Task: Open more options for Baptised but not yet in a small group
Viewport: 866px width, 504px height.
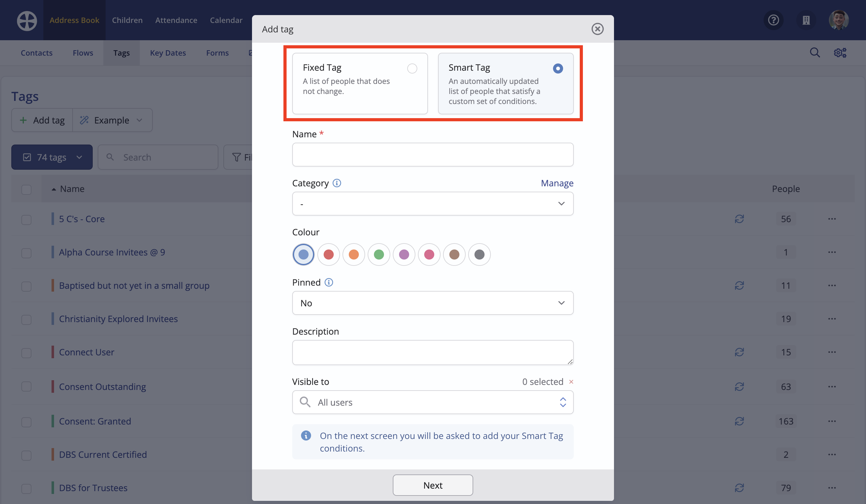Action: [x=832, y=286]
